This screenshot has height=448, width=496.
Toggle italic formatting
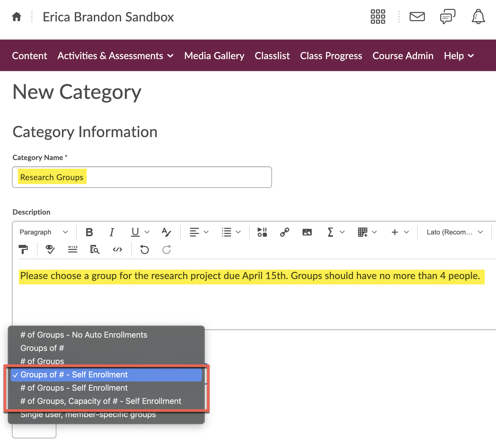(x=112, y=232)
